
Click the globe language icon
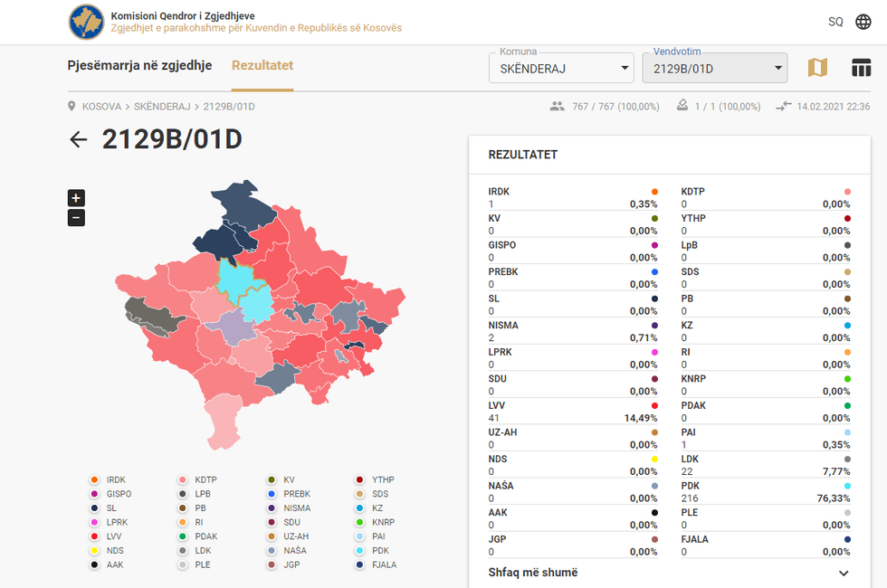(863, 22)
